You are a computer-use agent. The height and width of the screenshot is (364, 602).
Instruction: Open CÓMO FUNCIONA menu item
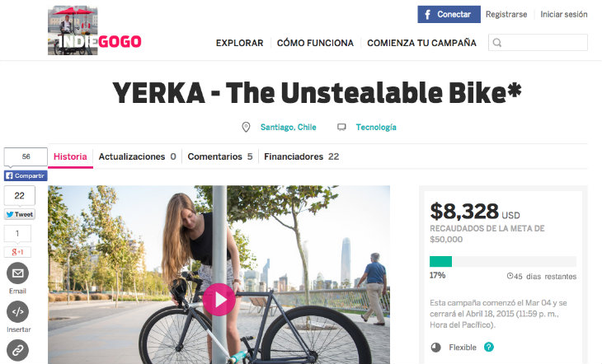point(315,43)
